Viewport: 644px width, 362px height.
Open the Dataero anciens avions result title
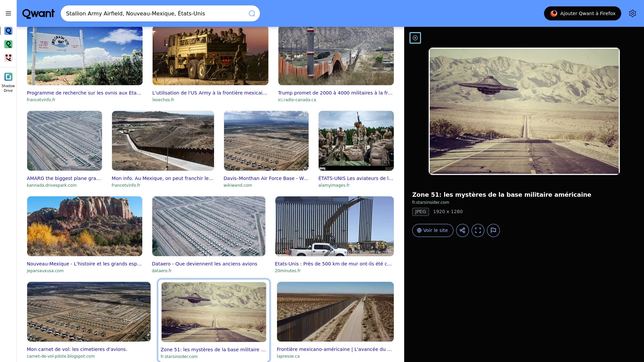[x=204, y=264]
